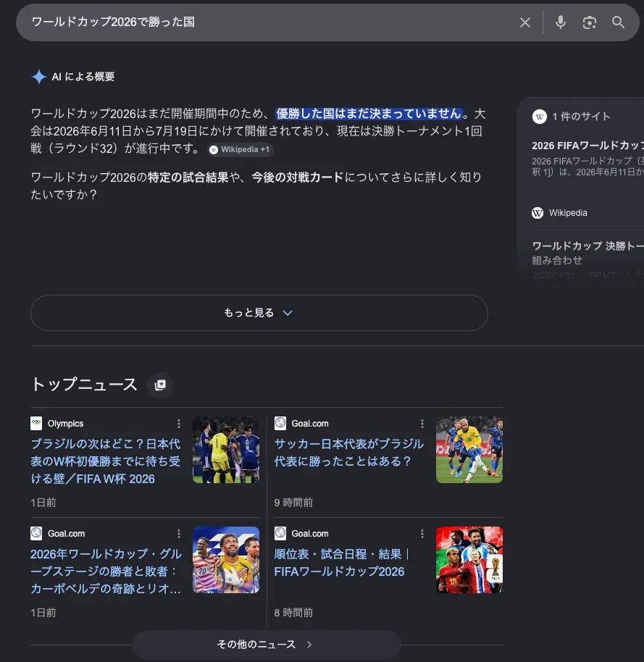Click the small Wikipedia icon in the source chip
This screenshot has height=662, width=644.
pyautogui.click(x=214, y=150)
